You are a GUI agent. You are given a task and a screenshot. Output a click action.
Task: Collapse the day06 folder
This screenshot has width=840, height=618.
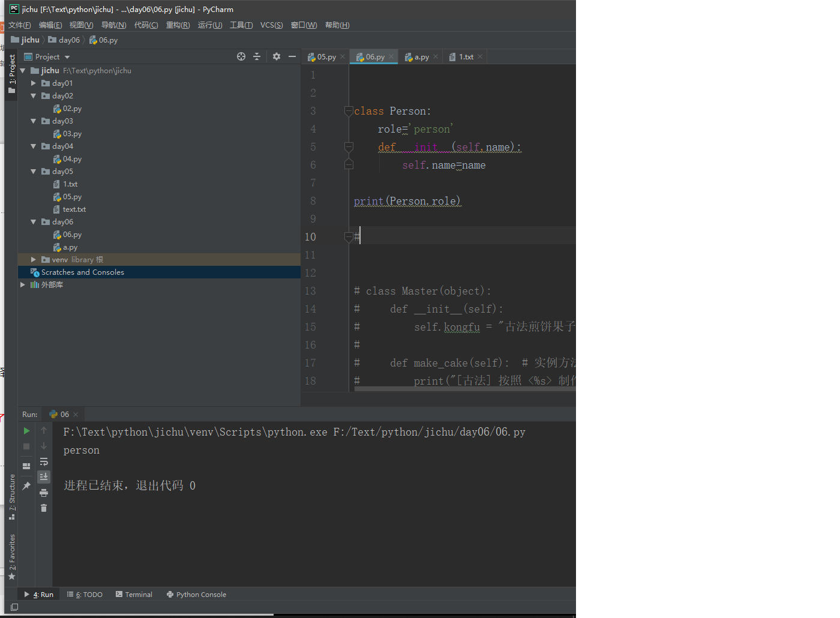[34, 222]
